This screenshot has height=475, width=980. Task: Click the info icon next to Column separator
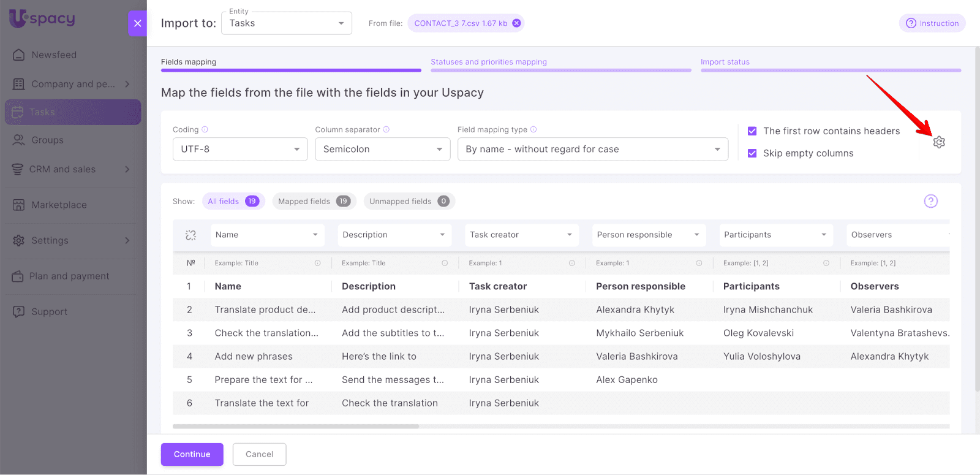[386, 129]
